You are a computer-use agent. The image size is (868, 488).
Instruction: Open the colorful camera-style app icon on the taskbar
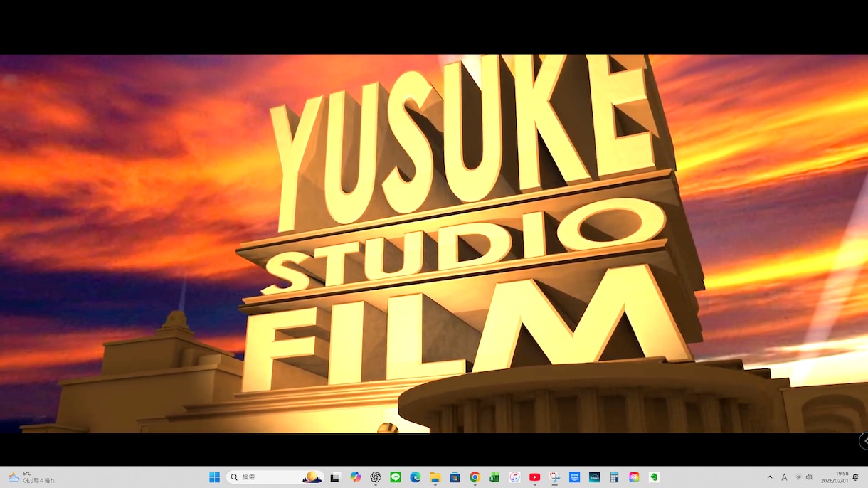pos(634,477)
